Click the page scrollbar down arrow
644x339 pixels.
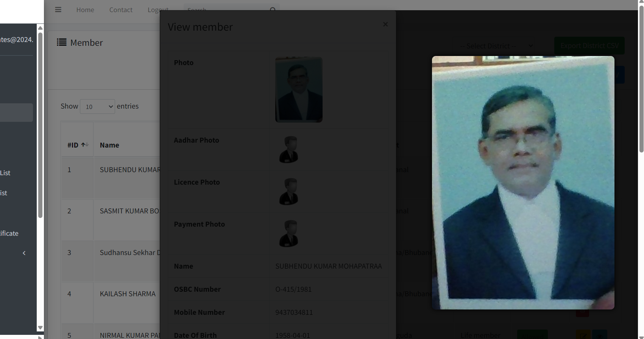(x=641, y=336)
